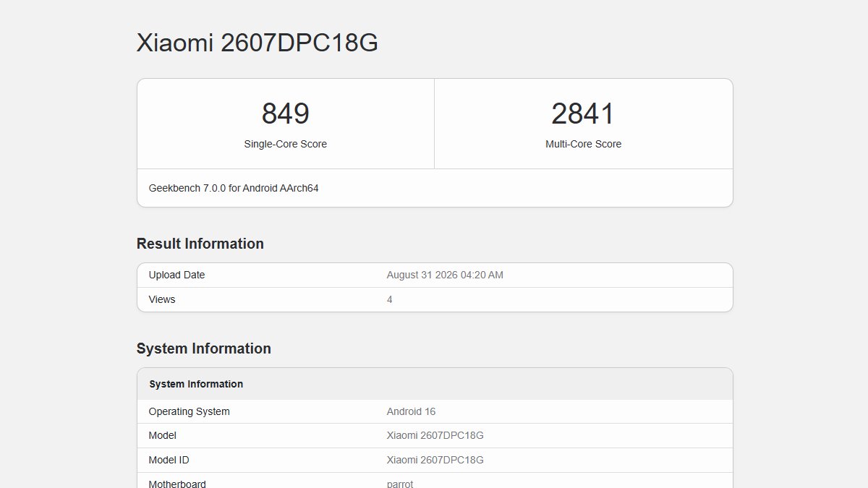The height and width of the screenshot is (488, 868).
Task: Click the Model ID row label
Action: pos(169,460)
